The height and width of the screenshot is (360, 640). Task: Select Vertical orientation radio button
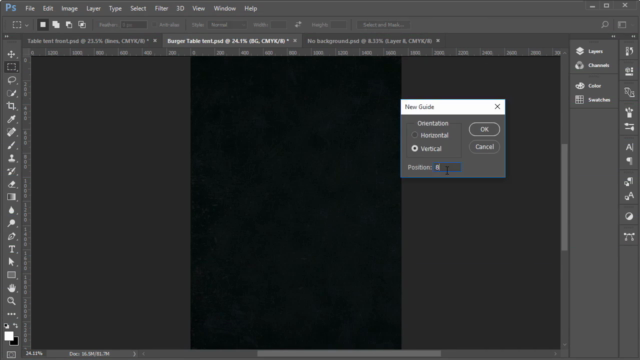[415, 149]
